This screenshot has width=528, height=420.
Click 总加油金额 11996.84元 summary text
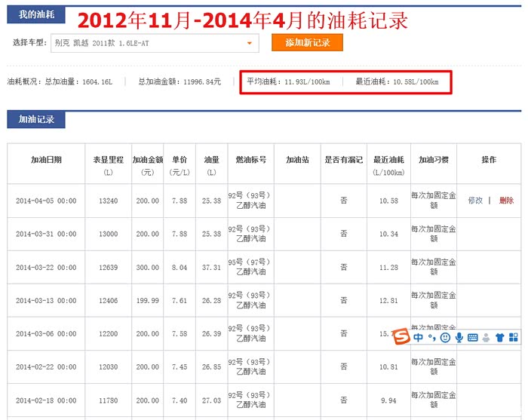[x=180, y=81]
